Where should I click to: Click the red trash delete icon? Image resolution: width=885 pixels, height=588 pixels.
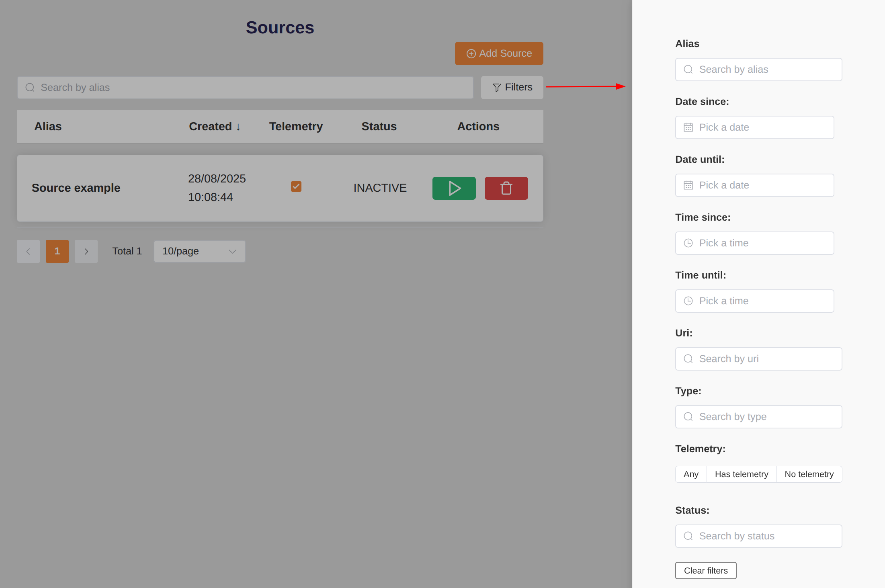point(506,188)
